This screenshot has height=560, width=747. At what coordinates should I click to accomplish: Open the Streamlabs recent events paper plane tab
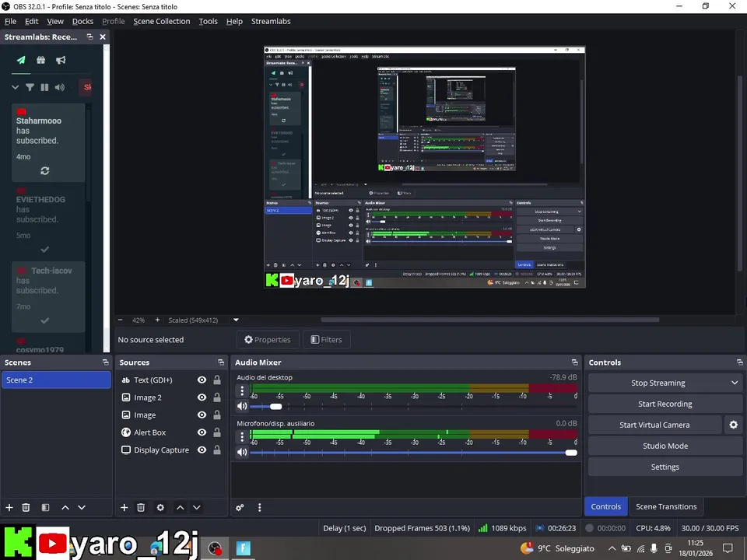click(21, 60)
